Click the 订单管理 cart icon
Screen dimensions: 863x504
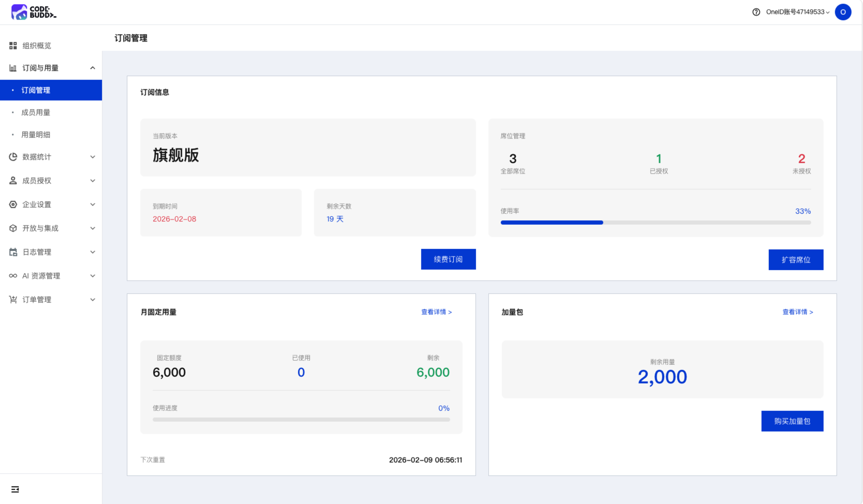13,300
